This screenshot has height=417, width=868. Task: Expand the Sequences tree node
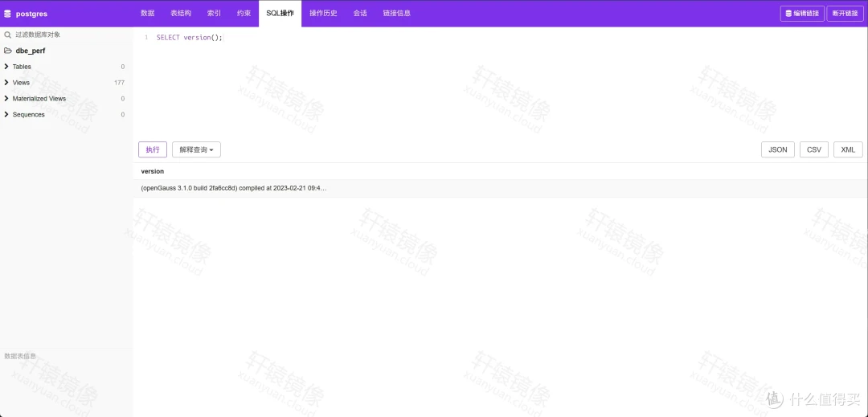point(6,114)
